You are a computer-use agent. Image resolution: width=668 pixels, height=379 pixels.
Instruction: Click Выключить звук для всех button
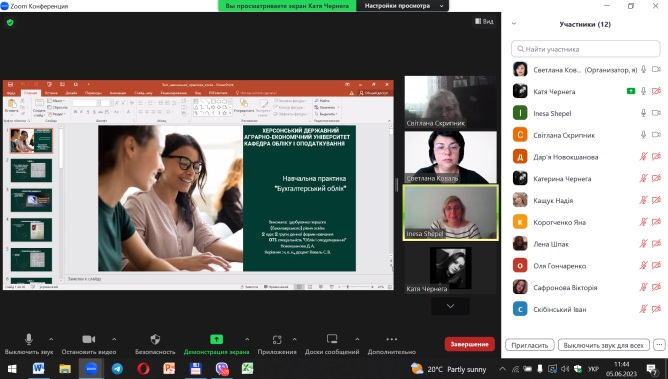coord(604,345)
